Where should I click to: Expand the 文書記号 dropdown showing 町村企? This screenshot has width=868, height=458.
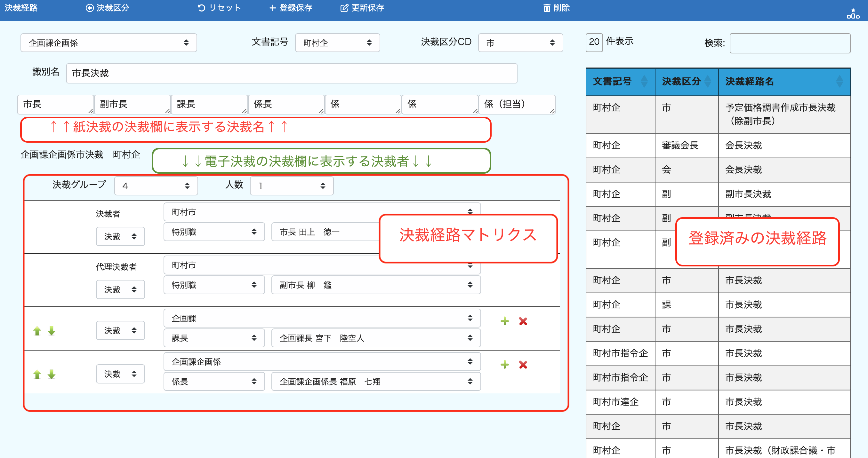point(337,43)
